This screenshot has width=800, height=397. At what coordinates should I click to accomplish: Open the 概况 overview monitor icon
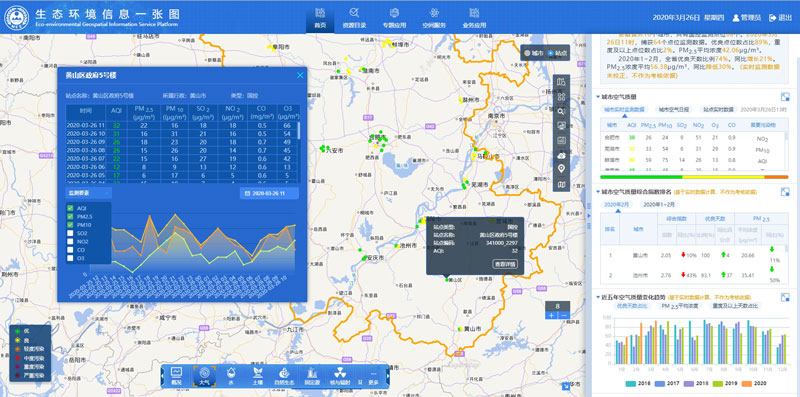point(177,377)
